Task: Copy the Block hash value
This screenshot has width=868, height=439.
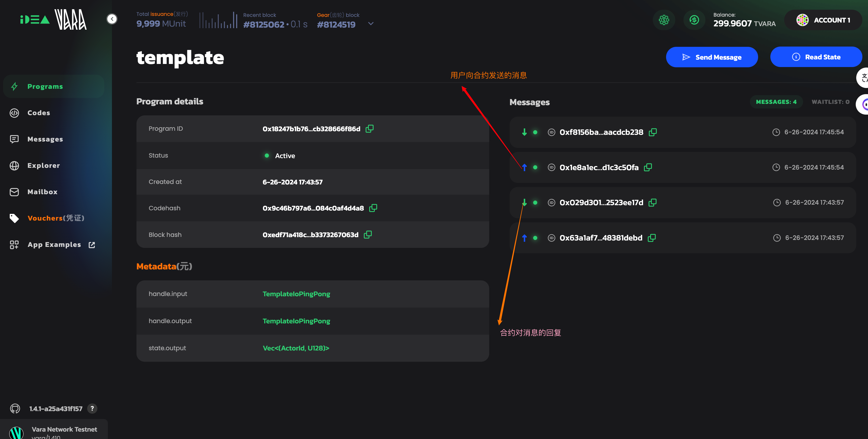Action: point(368,234)
